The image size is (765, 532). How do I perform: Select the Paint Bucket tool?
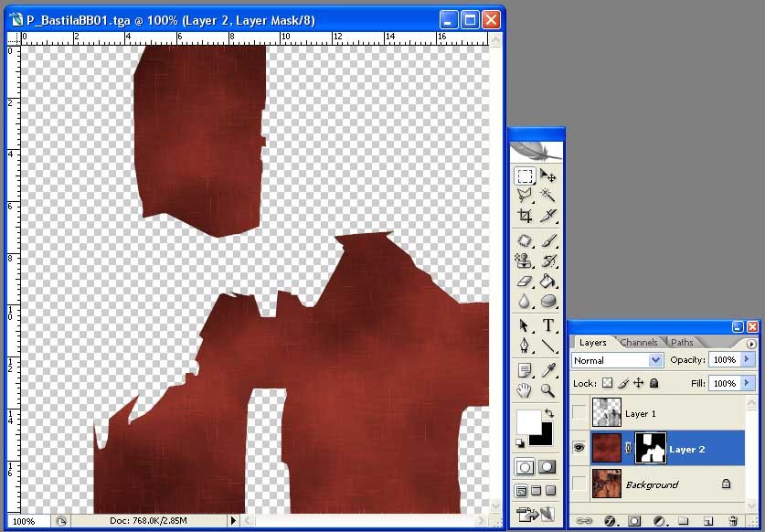(x=548, y=281)
